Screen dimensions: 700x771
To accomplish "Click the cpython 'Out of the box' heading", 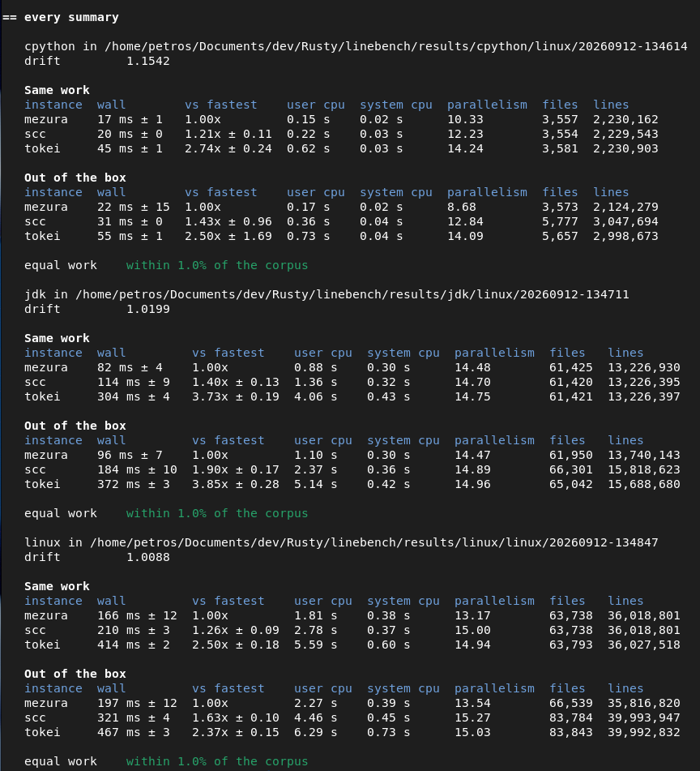I will click(75, 178).
